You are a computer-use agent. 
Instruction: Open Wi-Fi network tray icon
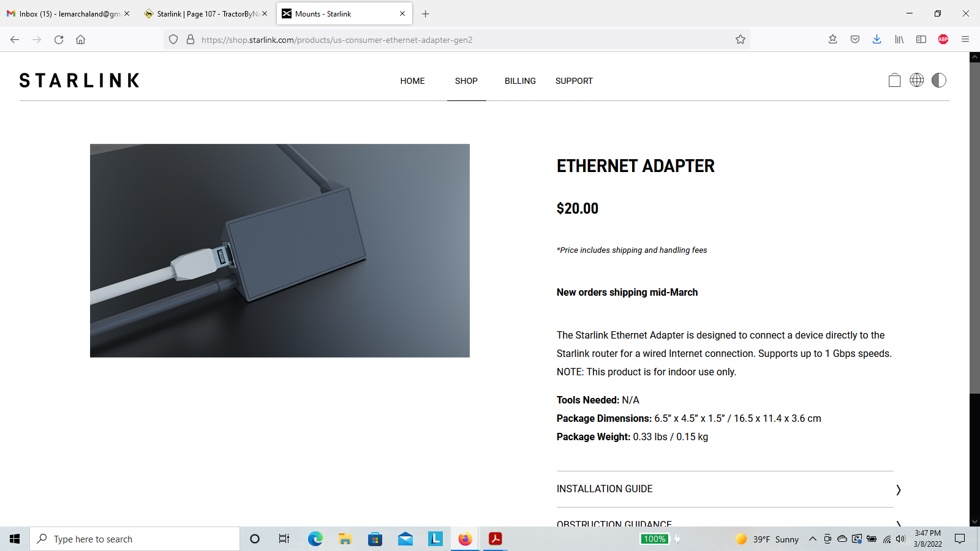pos(886,539)
